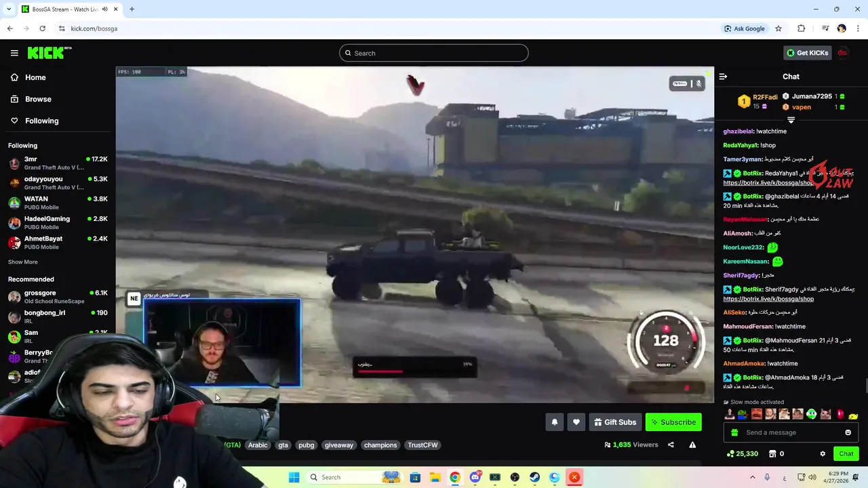The height and width of the screenshot is (488, 868).
Task: Open grossgore in Recommended channels
Action: [58, 297]
